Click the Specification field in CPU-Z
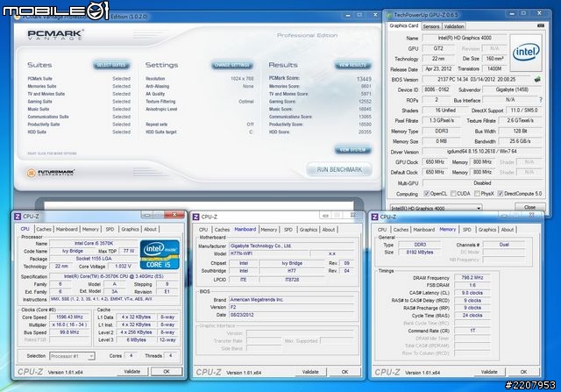The width and height of the screenshot is (561, 392). point(114,276)
